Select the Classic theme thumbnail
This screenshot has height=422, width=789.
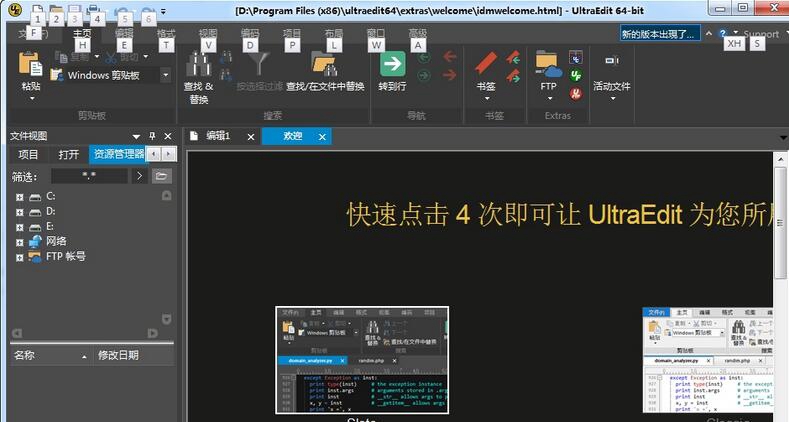(x=708, y=360)
